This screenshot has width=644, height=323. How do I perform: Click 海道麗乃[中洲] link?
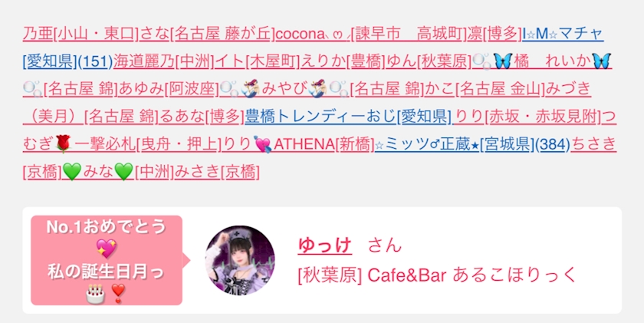[x=164, y=61]
